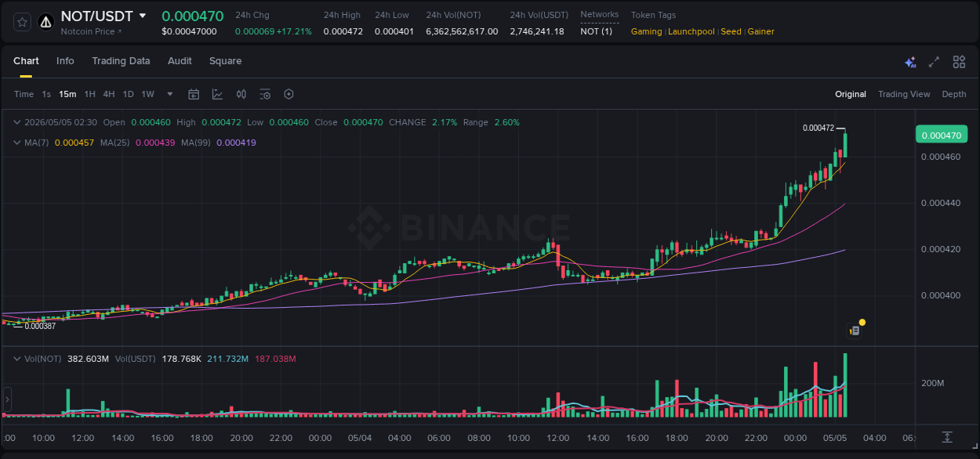Switch to the Trading View chart
This screenshot has width=980, height=459.
pyautogui.click(x=904, y=94)
